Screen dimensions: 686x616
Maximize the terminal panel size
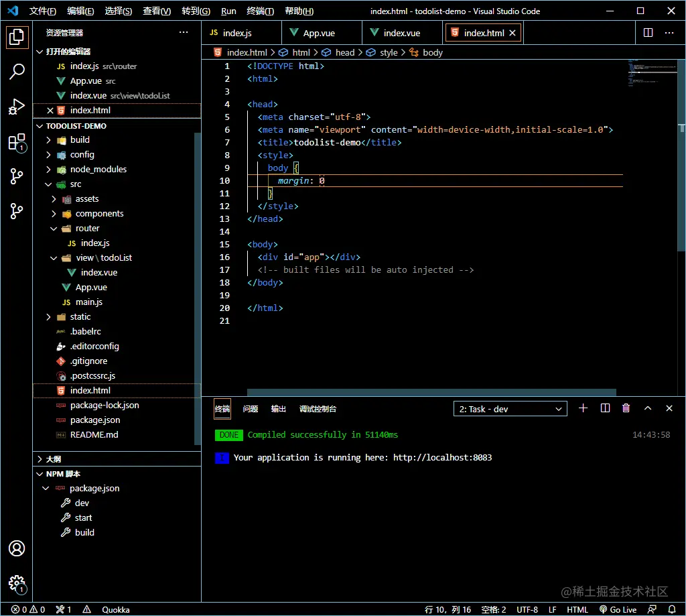[648, 408]
